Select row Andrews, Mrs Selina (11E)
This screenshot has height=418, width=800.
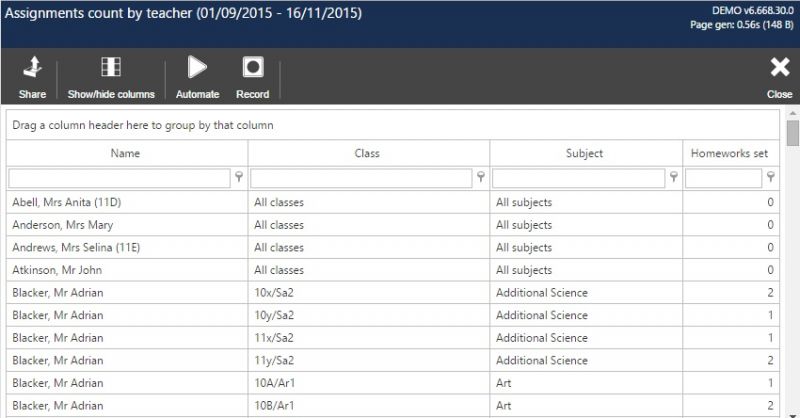393,247
